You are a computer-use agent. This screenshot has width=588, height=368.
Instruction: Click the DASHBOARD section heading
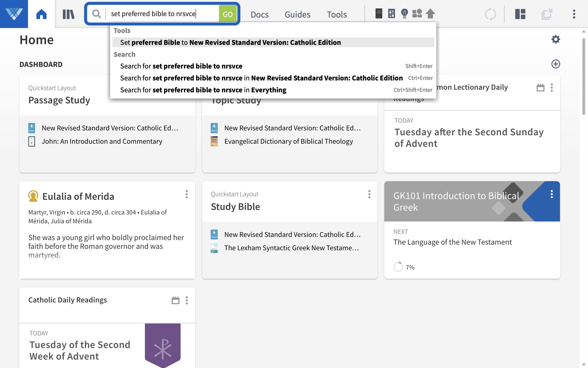pos(41,64)
